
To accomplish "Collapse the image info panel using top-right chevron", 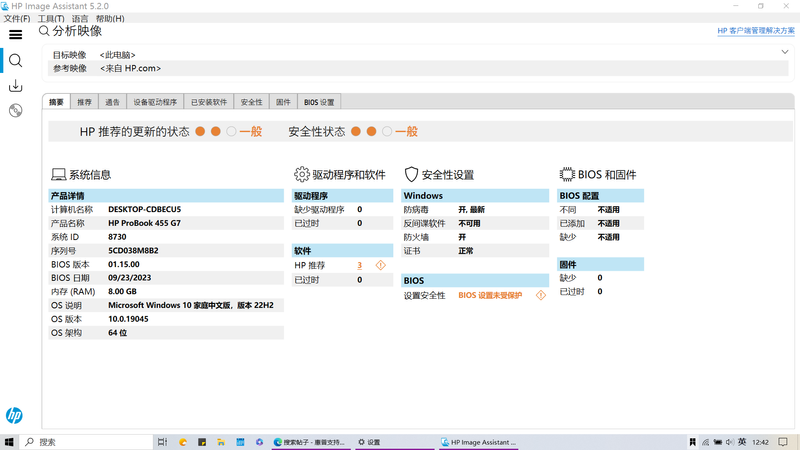I will point(785,52).
